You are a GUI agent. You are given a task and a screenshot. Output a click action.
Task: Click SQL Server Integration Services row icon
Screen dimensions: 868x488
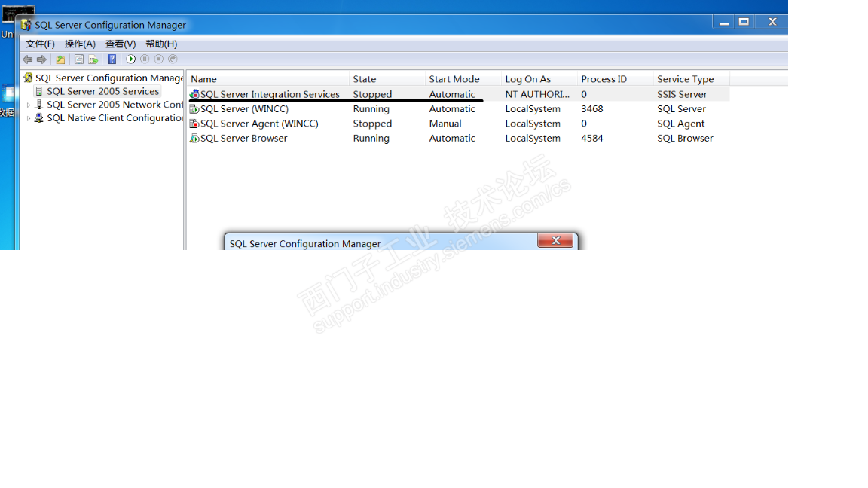click(194, 95)
